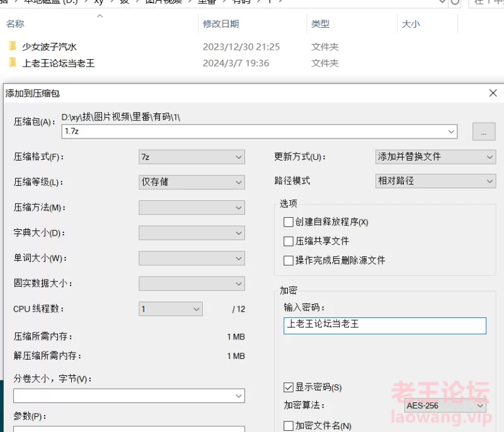504x432 pixels.
Task: Open the 固实数据大小 dropdown
Action: [x=192, y=283]
